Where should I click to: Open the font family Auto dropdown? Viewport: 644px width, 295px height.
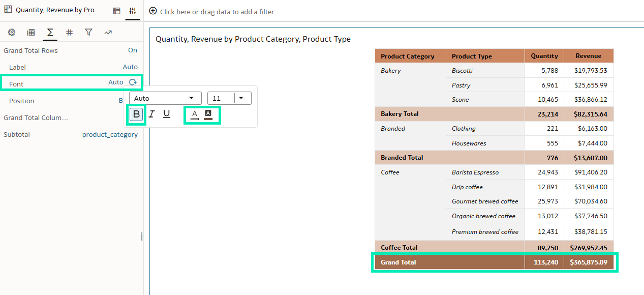coord(165,98)
